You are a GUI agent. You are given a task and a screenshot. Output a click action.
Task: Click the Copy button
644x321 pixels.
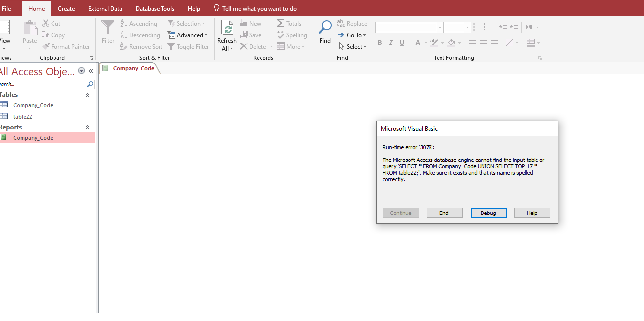[x=54, y=35]
